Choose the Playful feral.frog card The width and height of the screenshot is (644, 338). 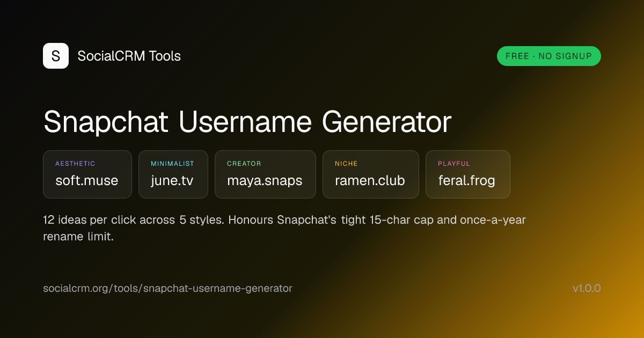click(468, 174)
